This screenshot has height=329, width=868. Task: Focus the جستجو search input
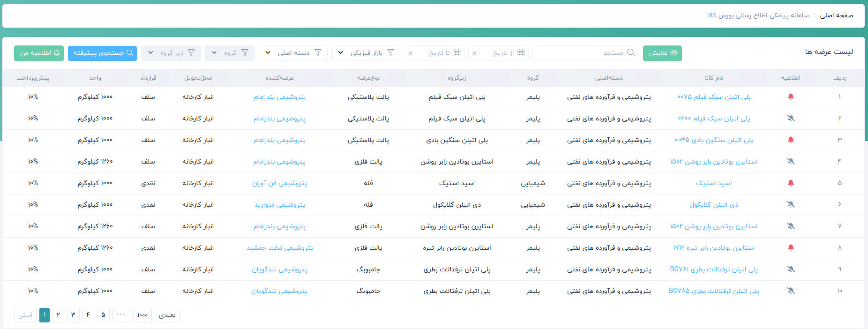(586, 53)
